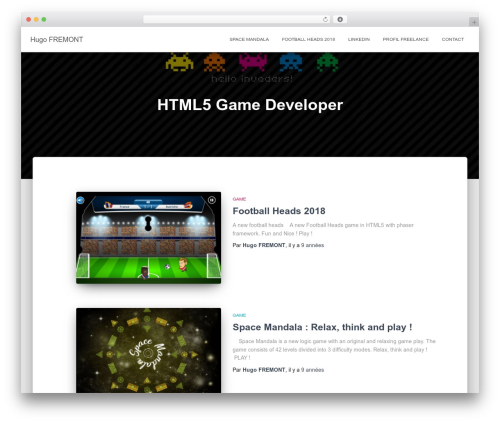Screen dimensions: 500x423
Task: Click the blue space invader icon
Action: pyautogui.click(x=291, y=62)
